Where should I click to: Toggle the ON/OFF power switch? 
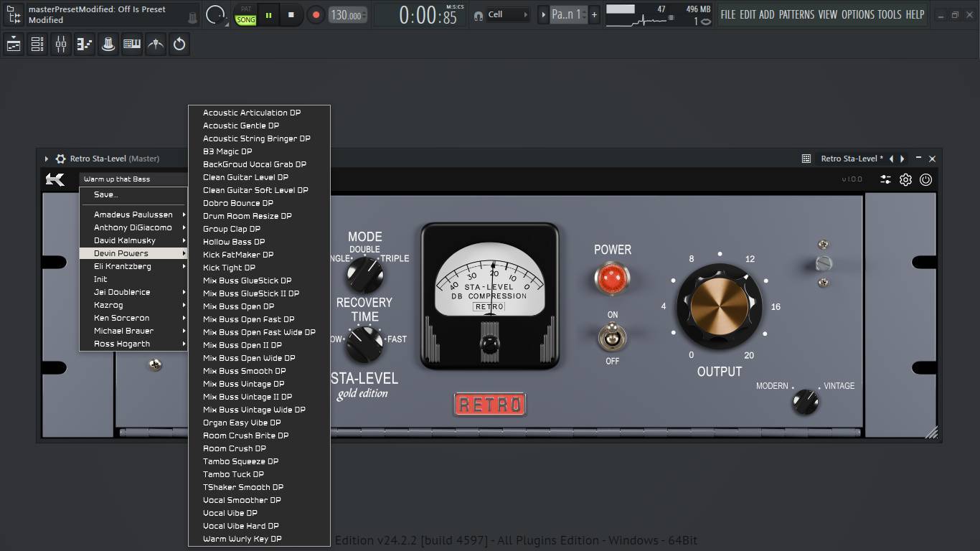click(612, 337)
